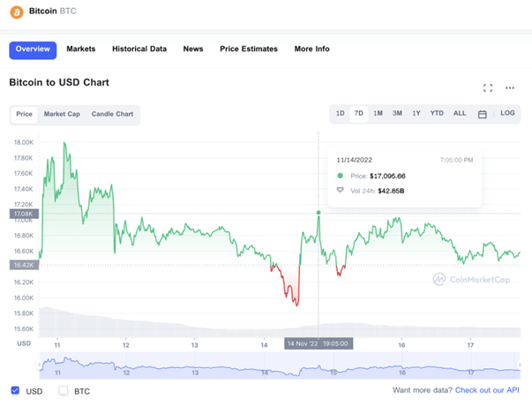Viewport: 532px width, 407px height.
Task: Open the three-dot chart options menu
Action: pos(509,88)
